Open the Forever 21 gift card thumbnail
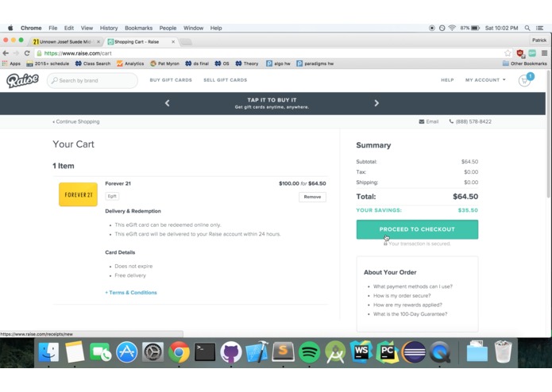552x392 pixels. [78, 194]
